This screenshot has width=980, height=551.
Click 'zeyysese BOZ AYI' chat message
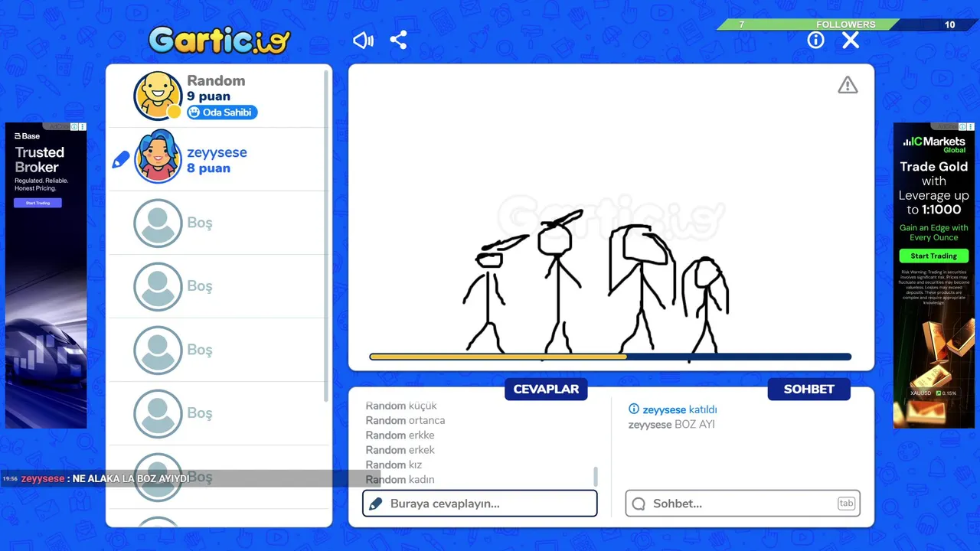pyautogui.click(x=671, y=425)
